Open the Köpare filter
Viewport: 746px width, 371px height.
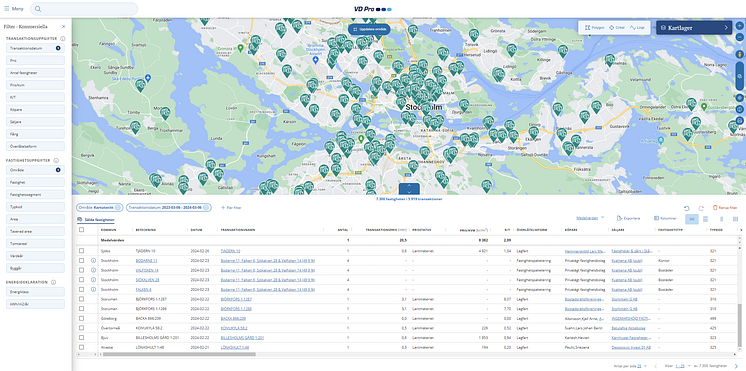click(35, 109)
